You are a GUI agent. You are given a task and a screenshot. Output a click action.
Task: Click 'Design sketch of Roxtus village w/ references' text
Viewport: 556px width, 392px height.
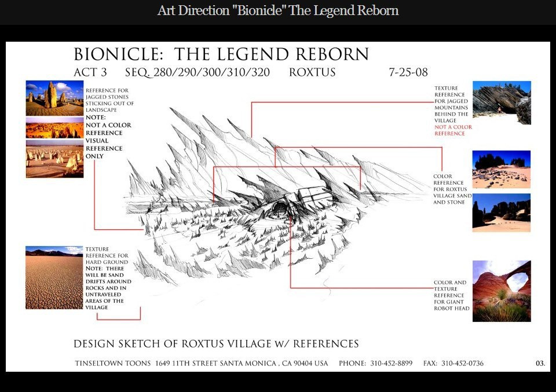point(216,344)
